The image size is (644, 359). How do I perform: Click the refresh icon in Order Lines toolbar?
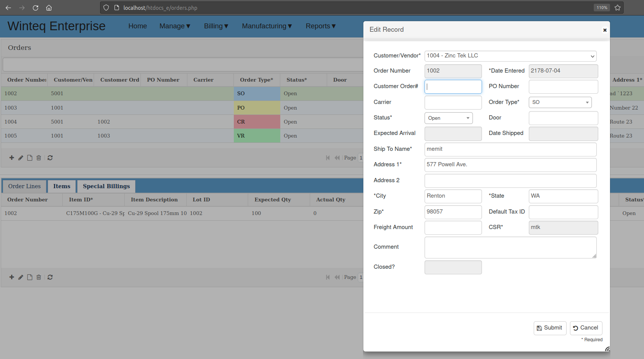pyautogui.click(x=50, y=277)
